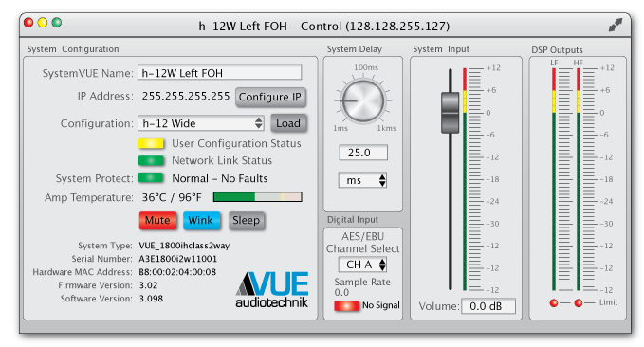Screen dimensions: 644x347
Task: Click the red No Signal indicator
Action: tap(346, 306)
